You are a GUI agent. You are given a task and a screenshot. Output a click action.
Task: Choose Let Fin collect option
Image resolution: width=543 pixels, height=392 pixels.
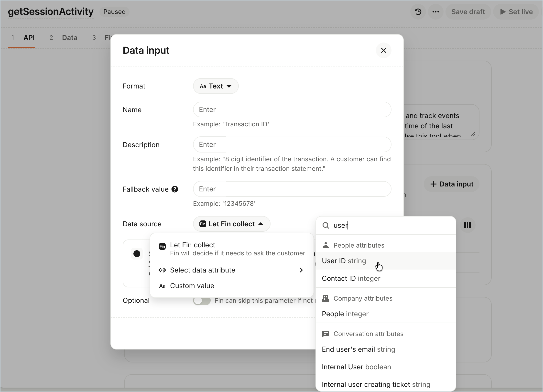pos(231,249)
